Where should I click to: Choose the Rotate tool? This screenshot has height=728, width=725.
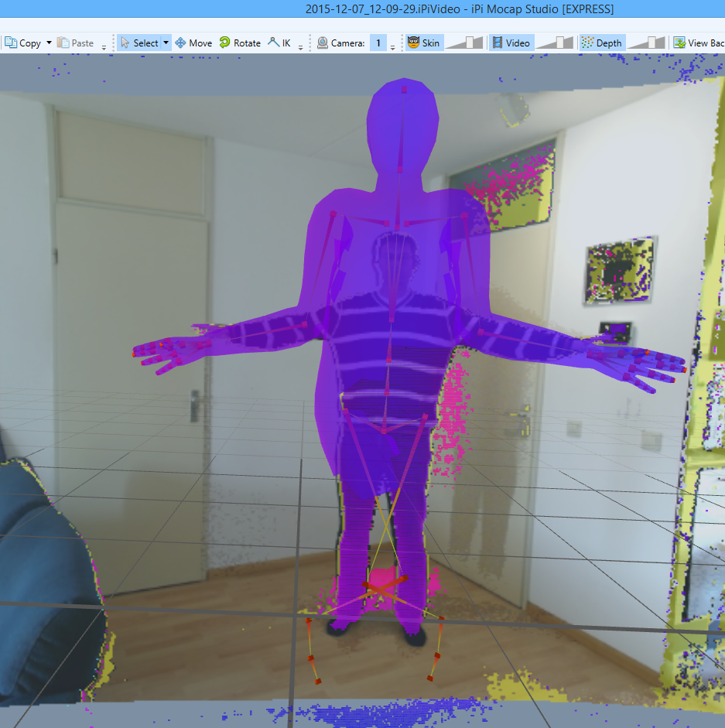tap(240, 43)
